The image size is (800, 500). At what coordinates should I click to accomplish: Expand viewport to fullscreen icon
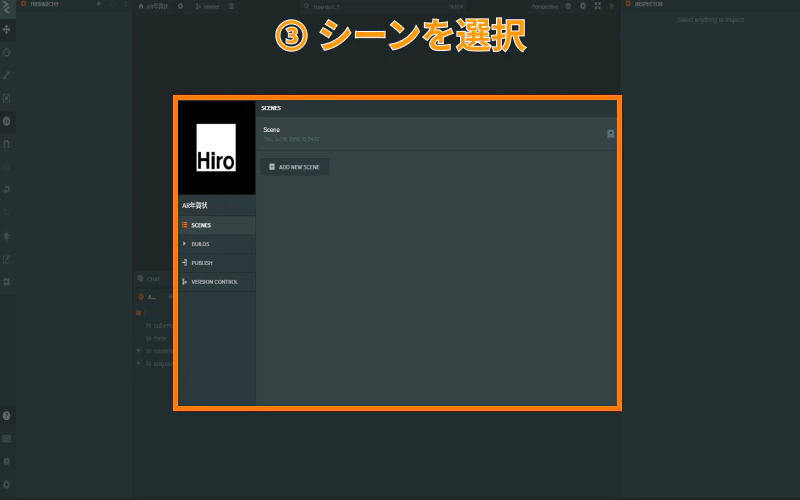click(x=597, y=7)
